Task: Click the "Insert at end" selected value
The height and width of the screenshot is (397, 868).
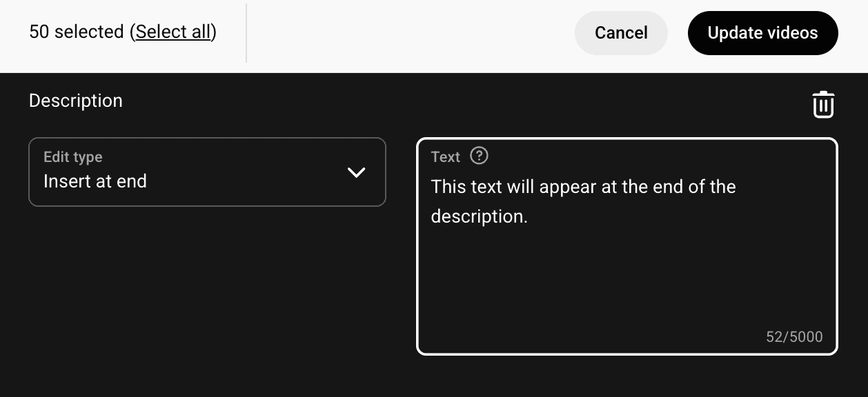Action: 95,181
